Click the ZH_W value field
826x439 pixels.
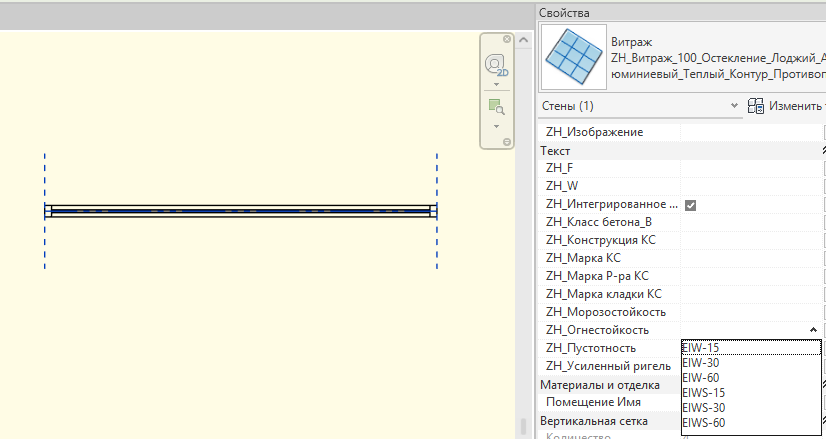coord(752,186)
